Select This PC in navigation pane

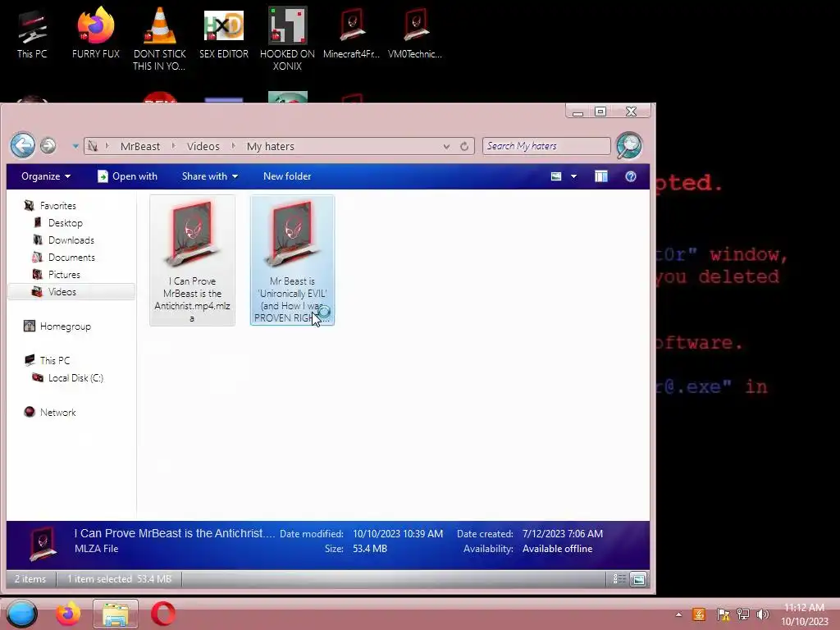47,361
